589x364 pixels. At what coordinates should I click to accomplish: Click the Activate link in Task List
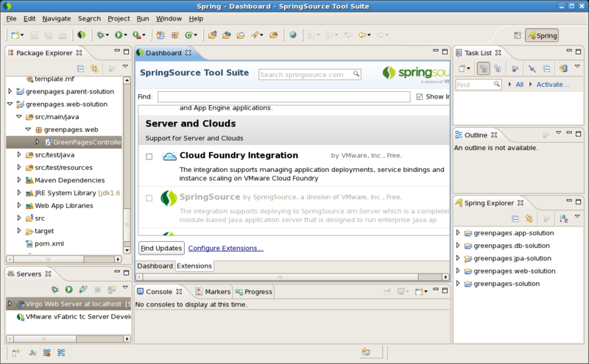(553, 85)
